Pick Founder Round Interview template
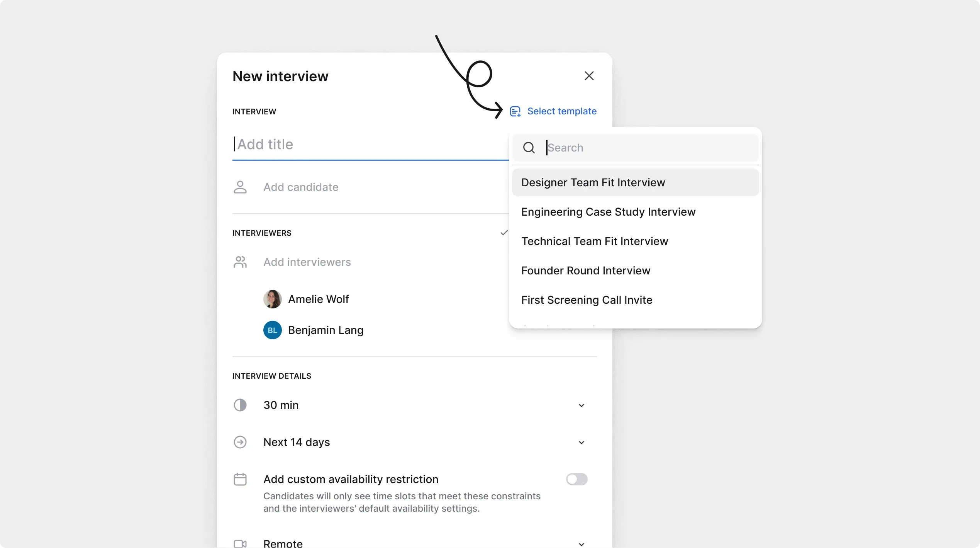The width and height of the screenshot is (980, 548). click(635, 271)
